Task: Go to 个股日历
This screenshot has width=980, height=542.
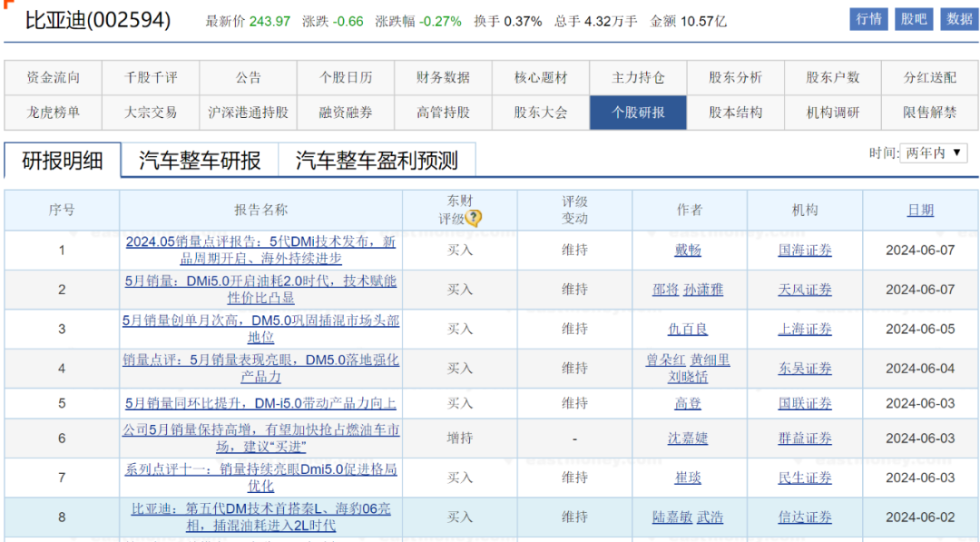Action: point(346,77)
